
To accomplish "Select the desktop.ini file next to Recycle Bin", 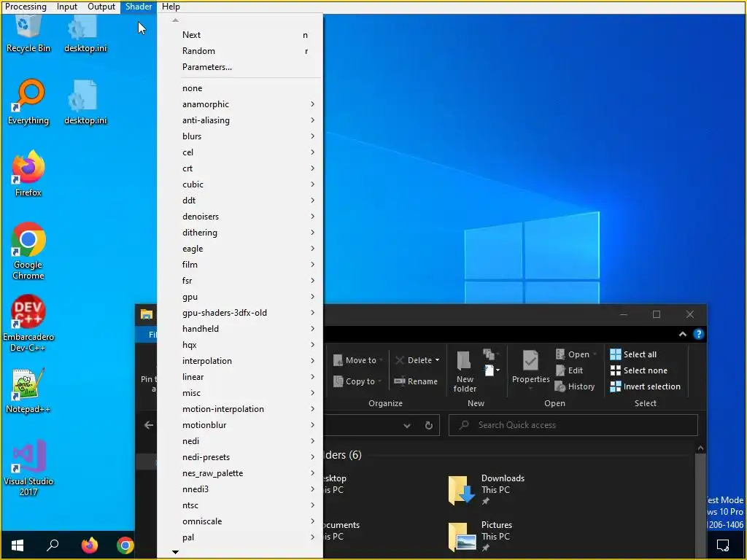I will coord(85,34).
